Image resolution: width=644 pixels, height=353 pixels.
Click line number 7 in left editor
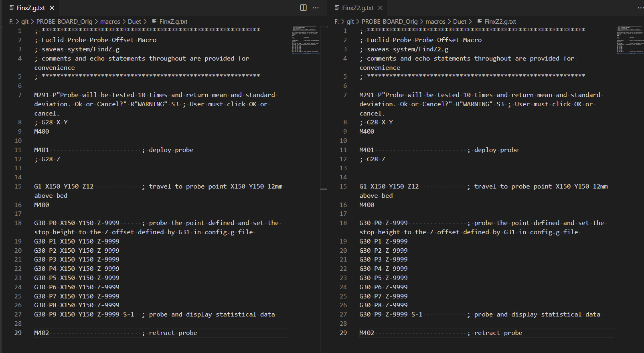20,95
